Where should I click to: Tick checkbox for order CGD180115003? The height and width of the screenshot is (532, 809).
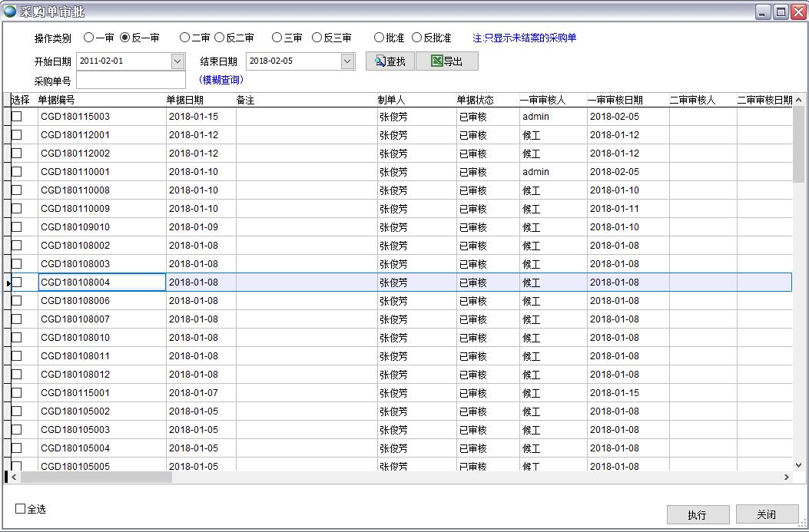point(17,117)
